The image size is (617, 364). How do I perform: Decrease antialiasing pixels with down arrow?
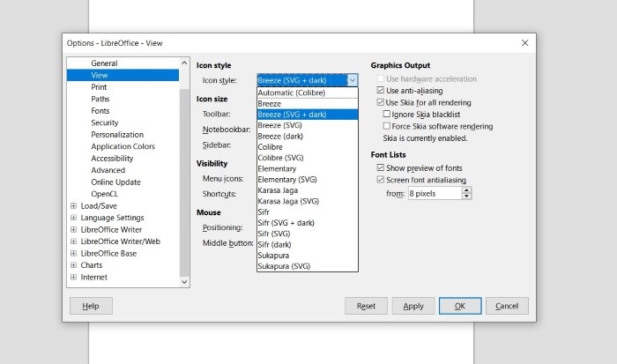click(x=466, y=196)
